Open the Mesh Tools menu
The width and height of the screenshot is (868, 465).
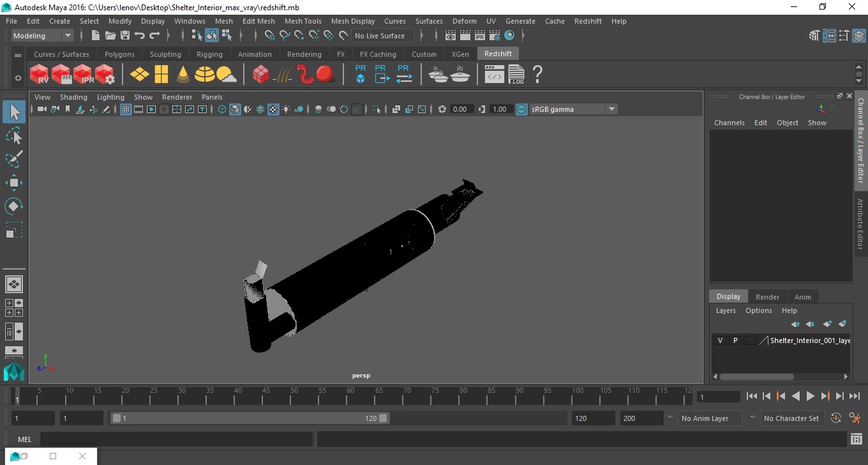(x=303, y=21)
